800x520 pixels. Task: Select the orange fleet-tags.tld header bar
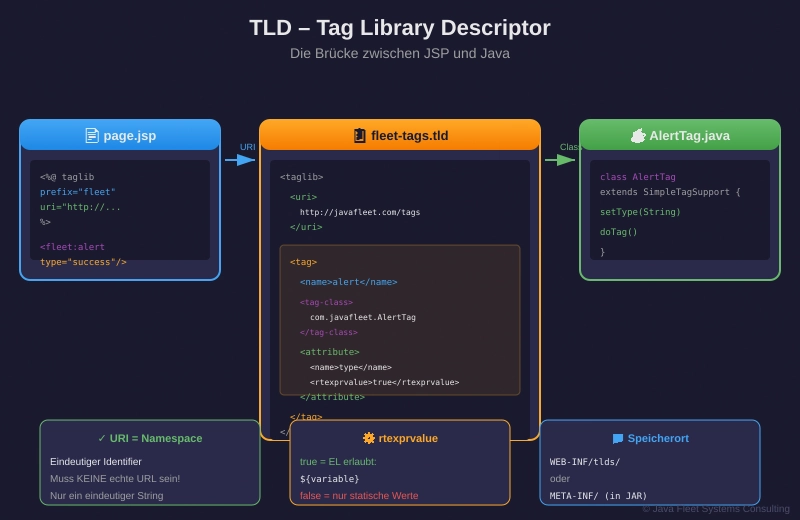pyautogui.click(x=400, y=135)
